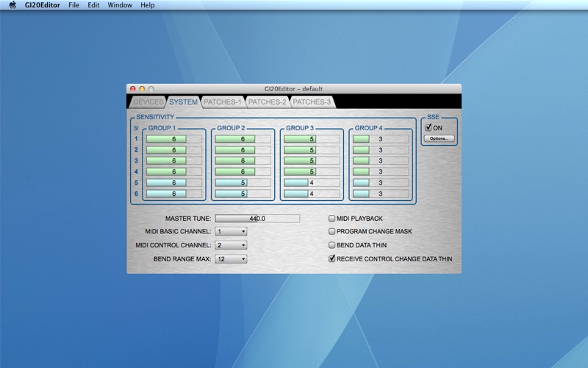Adjust Group 4 string 1 sensitivity slider
Image resolution: width=588 pixels, height=368 pixels.
pos(381,139)
